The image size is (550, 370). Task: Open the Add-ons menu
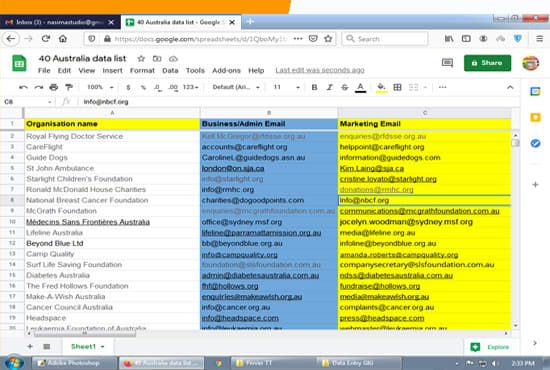pos(226,70)
